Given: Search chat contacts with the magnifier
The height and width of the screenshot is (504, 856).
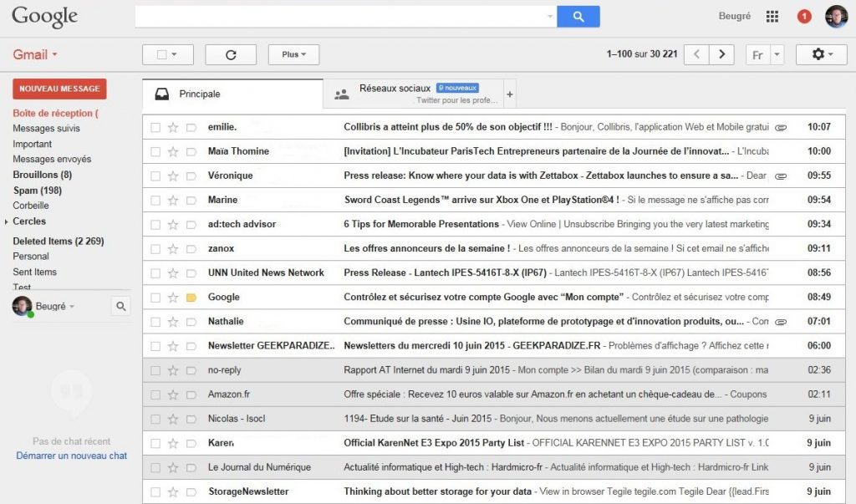Looking at the screenshot, I should [x=120, y=307].
